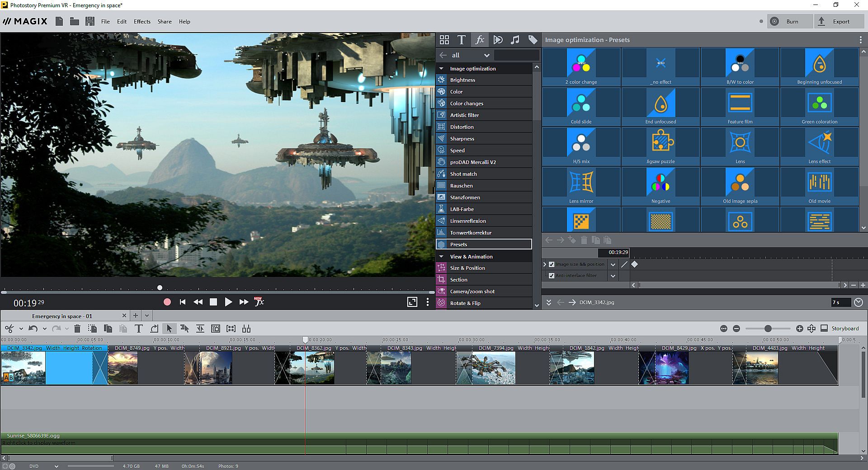868x470 pixels.
Task: Open the Titles tab with the T icon
Action: coord(461,40)
